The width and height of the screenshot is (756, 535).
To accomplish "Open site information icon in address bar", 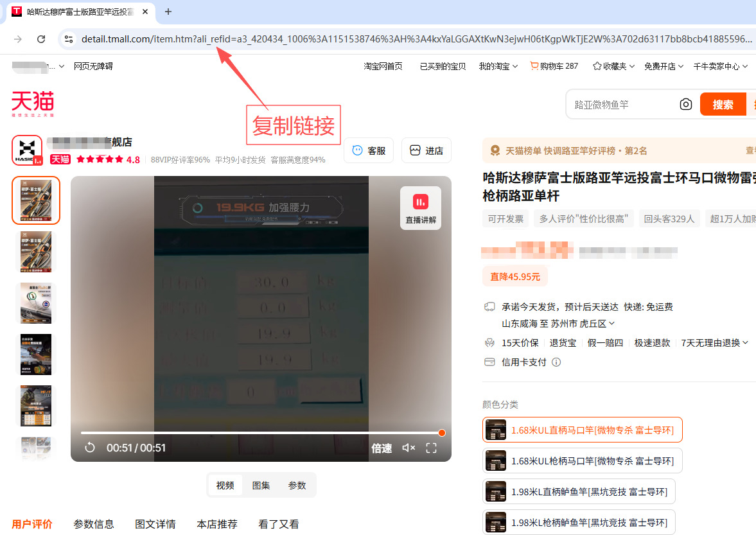I will pyautogui.click(x=69, y=39).
